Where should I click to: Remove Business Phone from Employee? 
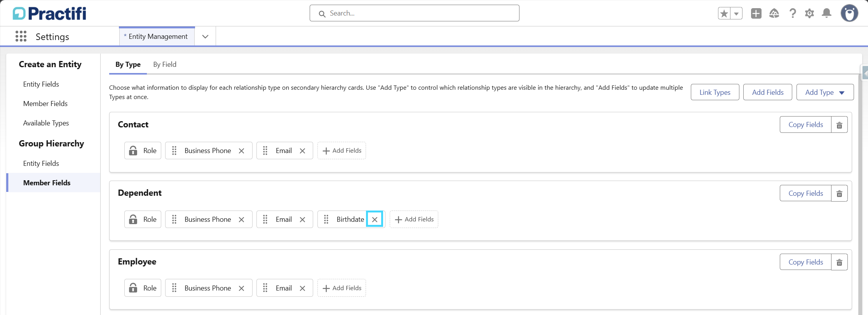[241, 288]
